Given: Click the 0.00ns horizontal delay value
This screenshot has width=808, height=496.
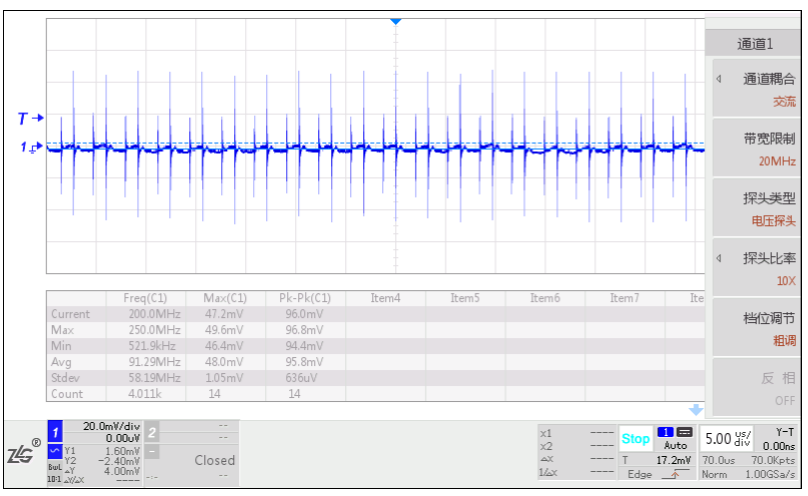Looking at the screenshot, I should [x=779, y=446].
